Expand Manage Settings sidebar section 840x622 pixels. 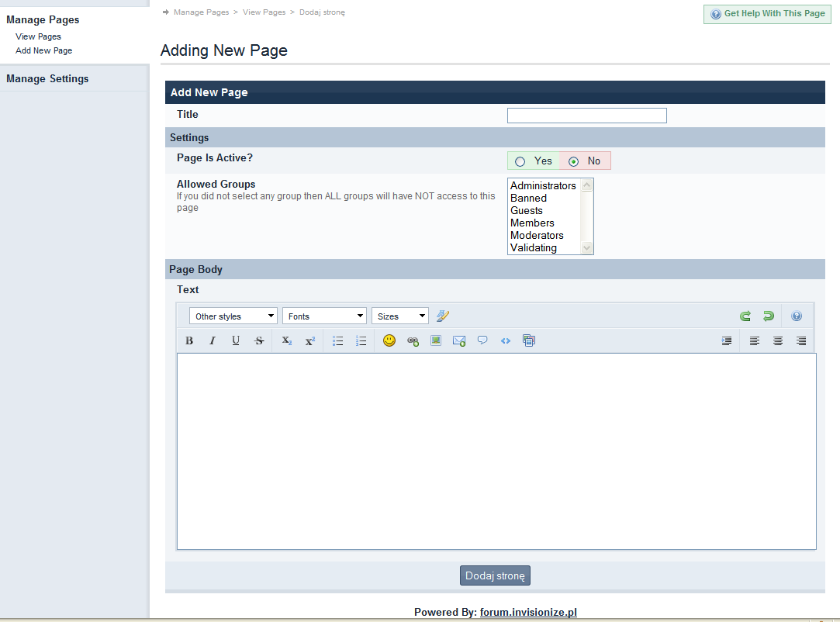47,78
